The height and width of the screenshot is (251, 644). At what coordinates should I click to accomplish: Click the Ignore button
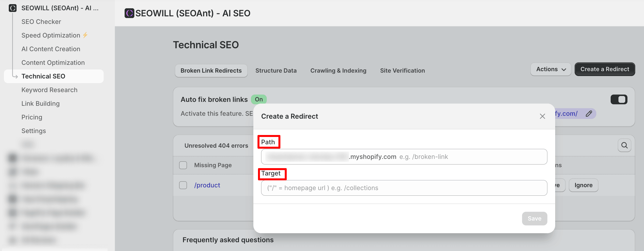click(x=583, y=185)
